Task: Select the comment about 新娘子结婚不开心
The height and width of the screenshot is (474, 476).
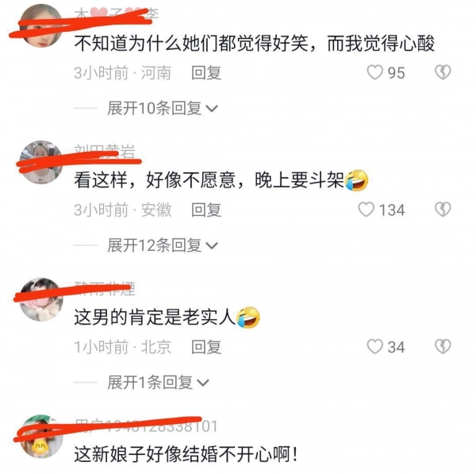Action: 186,455
